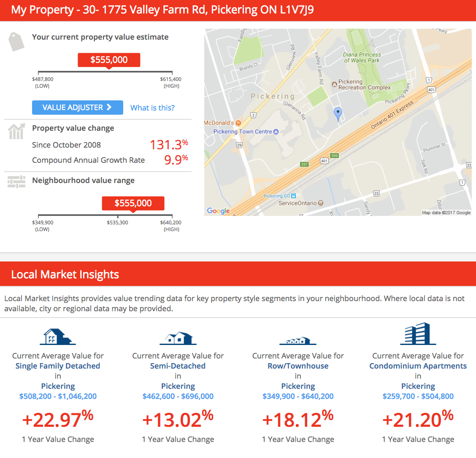The width and height of the screenshot is (476, 458).
Task: Click the $487,800 low estimate value
Action: coord(43,79)
